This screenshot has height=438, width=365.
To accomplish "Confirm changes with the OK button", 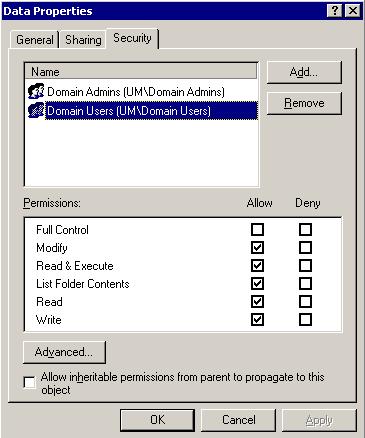I will 157,420.
